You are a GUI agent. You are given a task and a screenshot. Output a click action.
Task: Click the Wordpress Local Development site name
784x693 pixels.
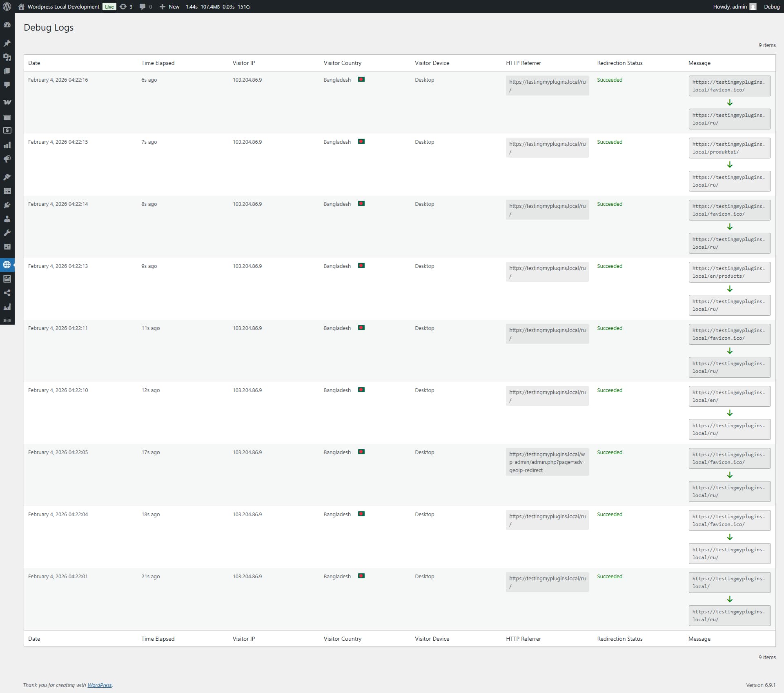click(x=63, y=7)
